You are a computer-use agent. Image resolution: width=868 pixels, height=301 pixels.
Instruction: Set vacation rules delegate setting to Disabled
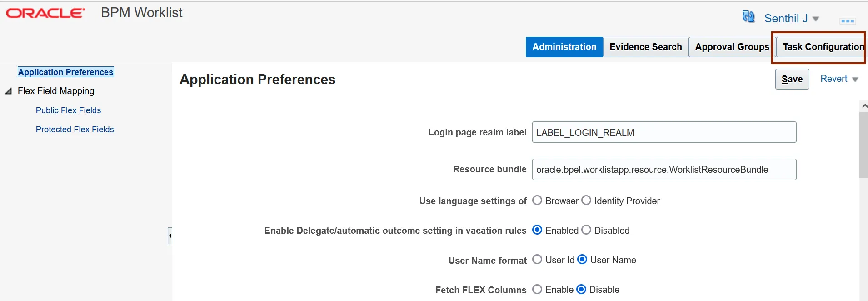click(586, 230)
